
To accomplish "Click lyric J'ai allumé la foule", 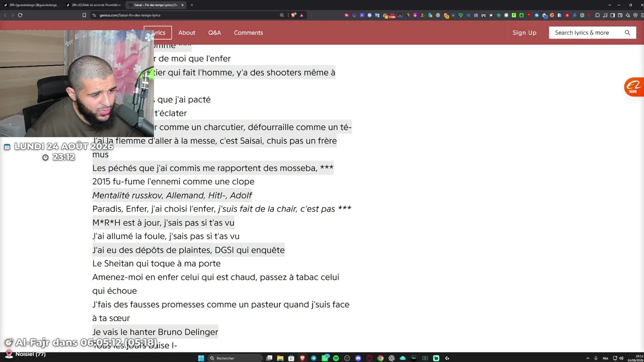I will point(166,236).
